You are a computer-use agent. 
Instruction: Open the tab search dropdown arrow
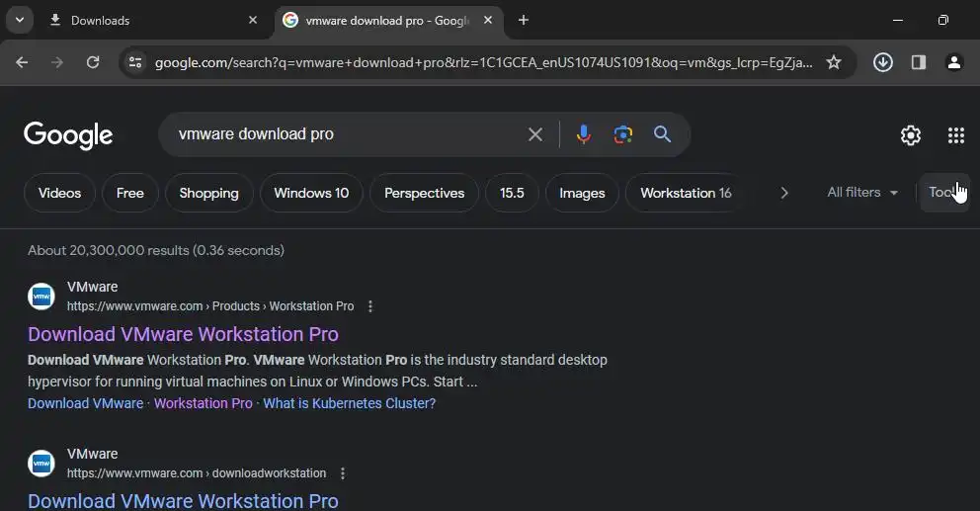pyautogui.click(x=20, y=20)
